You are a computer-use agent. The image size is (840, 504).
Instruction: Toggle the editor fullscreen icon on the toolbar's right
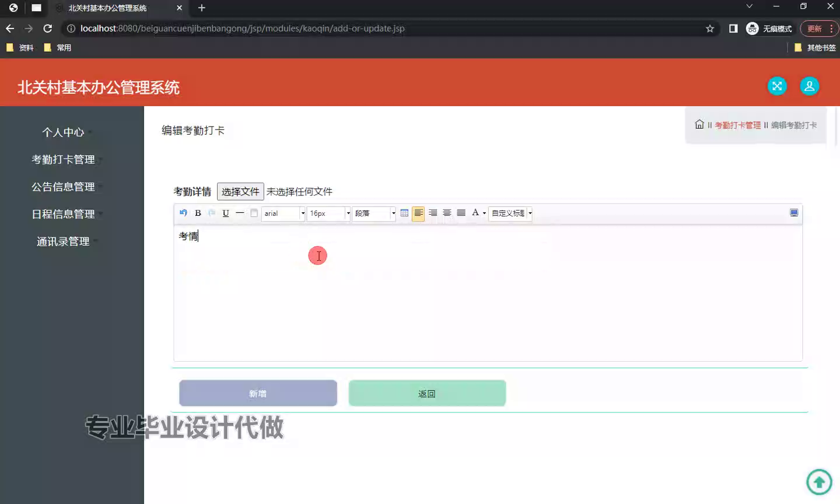tap(794, 213)
